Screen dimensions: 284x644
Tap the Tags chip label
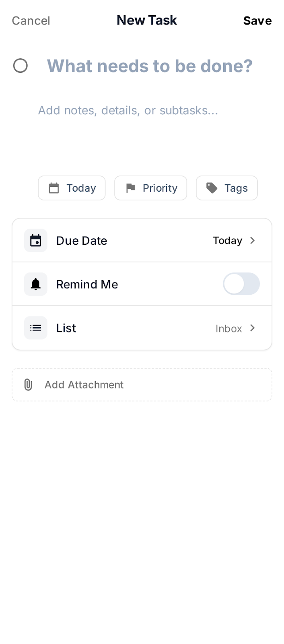(x=236, y=188)
